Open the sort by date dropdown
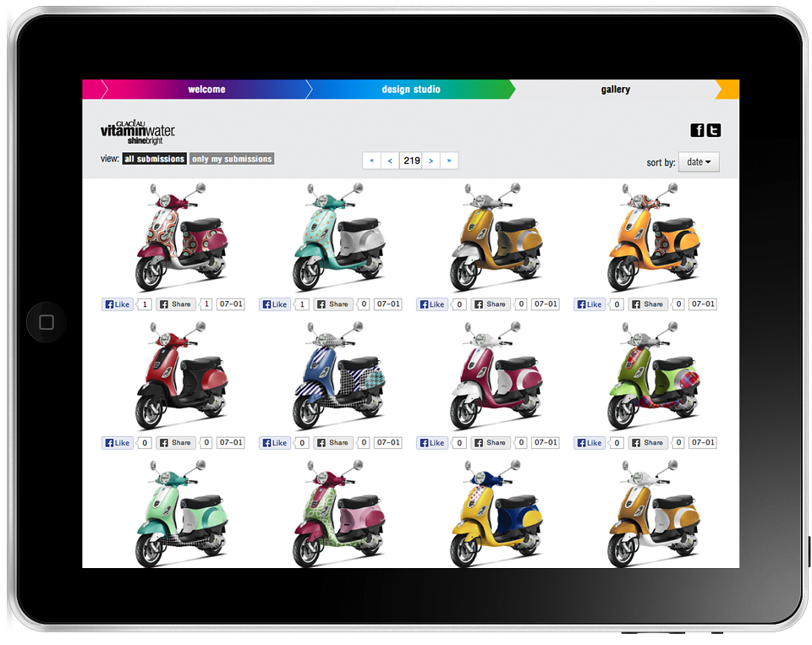 click(x=699, y=162)
